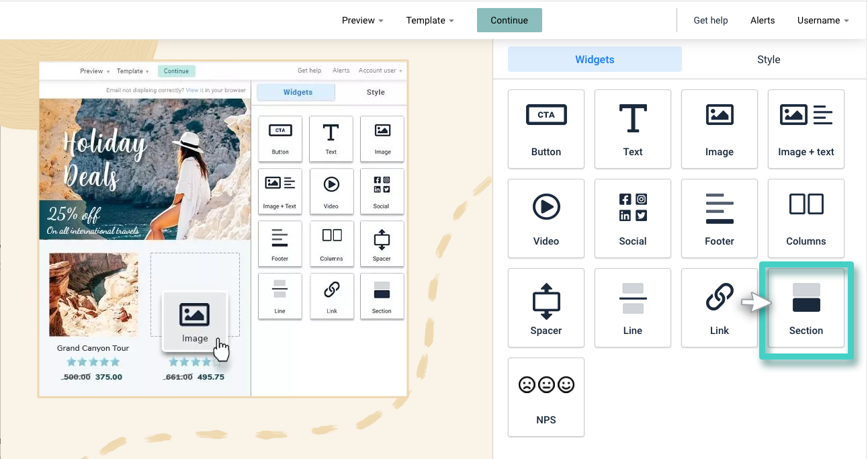
Task: Click the Continue button in the top bar
Action: pos(509,20)
